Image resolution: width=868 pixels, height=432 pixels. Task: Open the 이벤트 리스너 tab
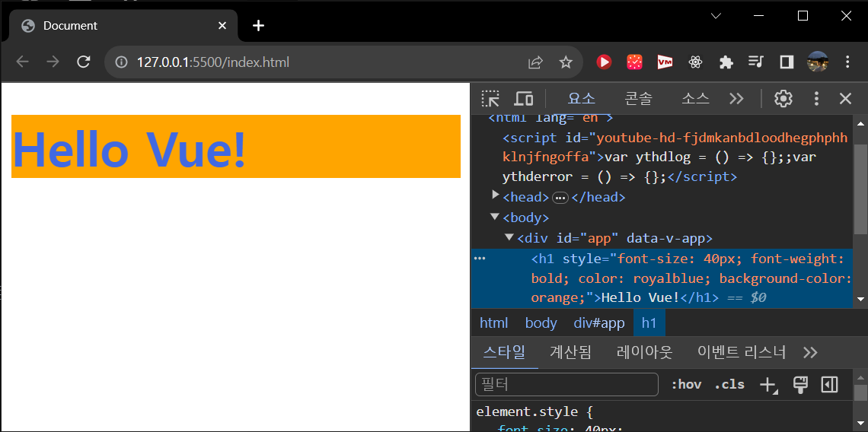pyautogui.click(x=742, y=352)
